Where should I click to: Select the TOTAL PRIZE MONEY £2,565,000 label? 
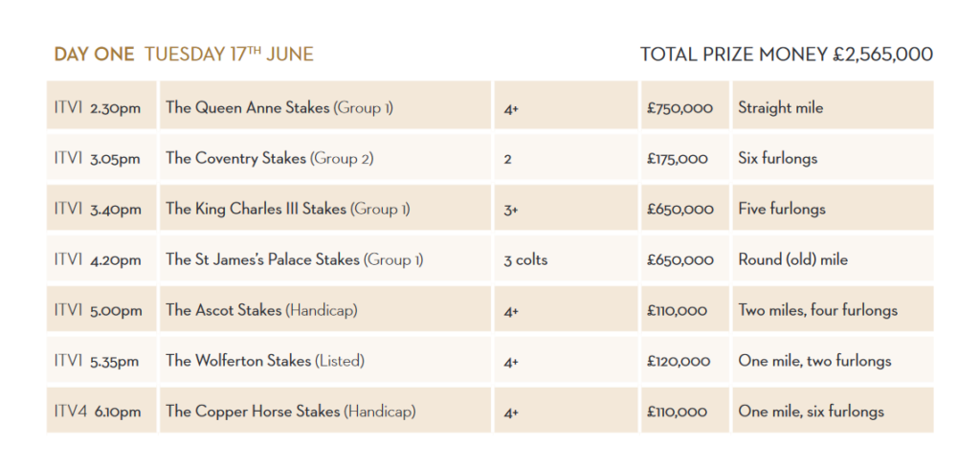787,55
